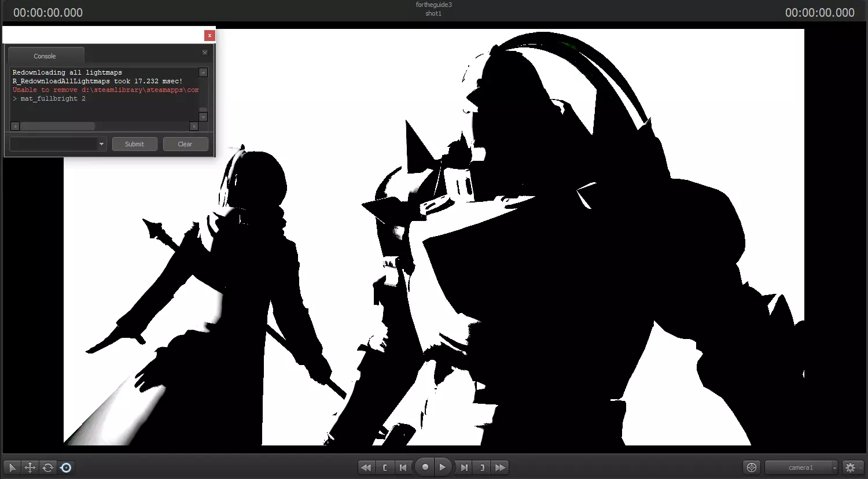
Task: Choose the Select manipulator arrow tool
Action: [12, 467]
